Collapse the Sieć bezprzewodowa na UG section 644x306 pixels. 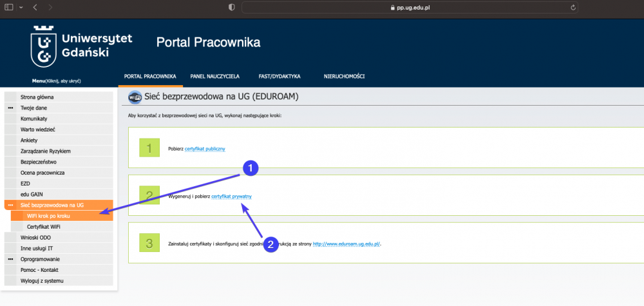[10, 205]
